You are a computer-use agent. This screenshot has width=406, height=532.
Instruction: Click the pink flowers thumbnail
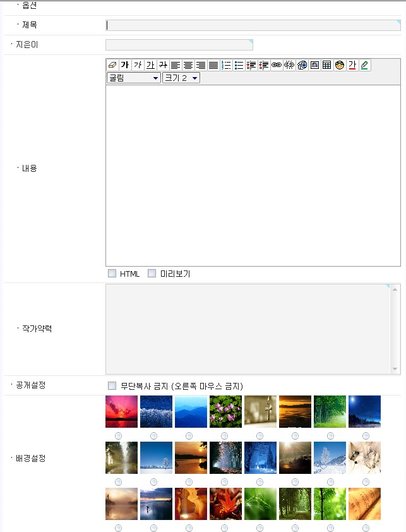pos(225,411)
